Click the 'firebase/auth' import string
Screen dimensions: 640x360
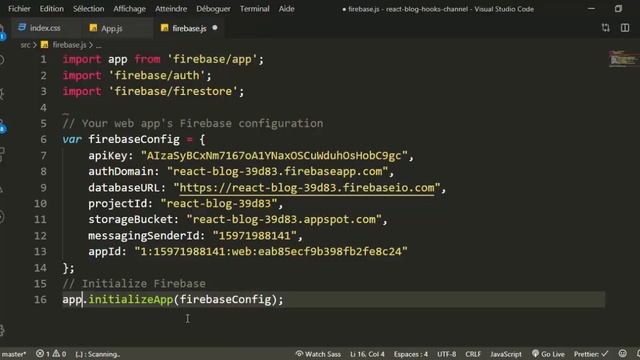tap(157, 76)
